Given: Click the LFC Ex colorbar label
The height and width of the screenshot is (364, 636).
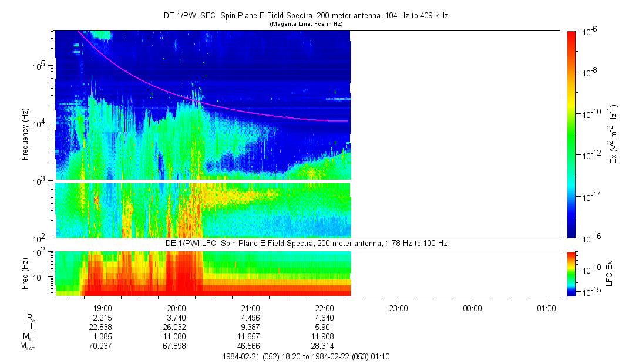Looking at the screenshot, I should 610,274.
